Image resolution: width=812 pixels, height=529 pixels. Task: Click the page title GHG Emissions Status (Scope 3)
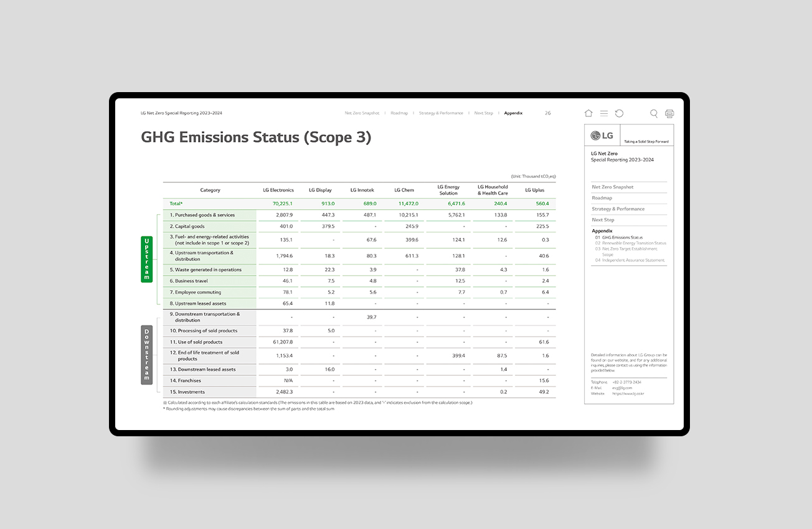256,137
